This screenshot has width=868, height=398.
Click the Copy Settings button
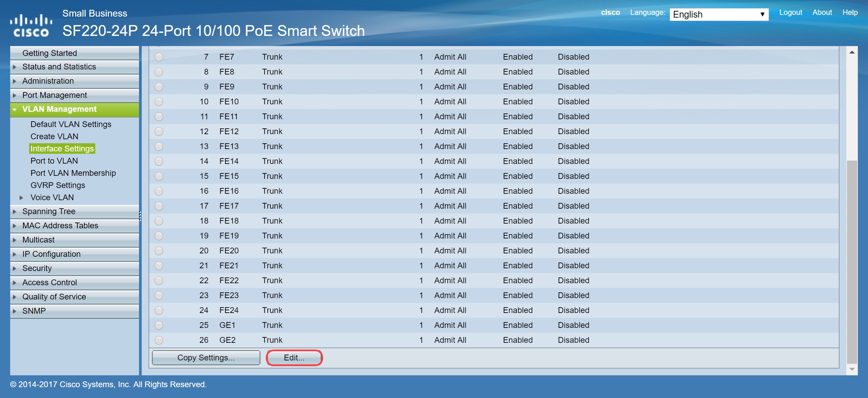click(206, 358)
